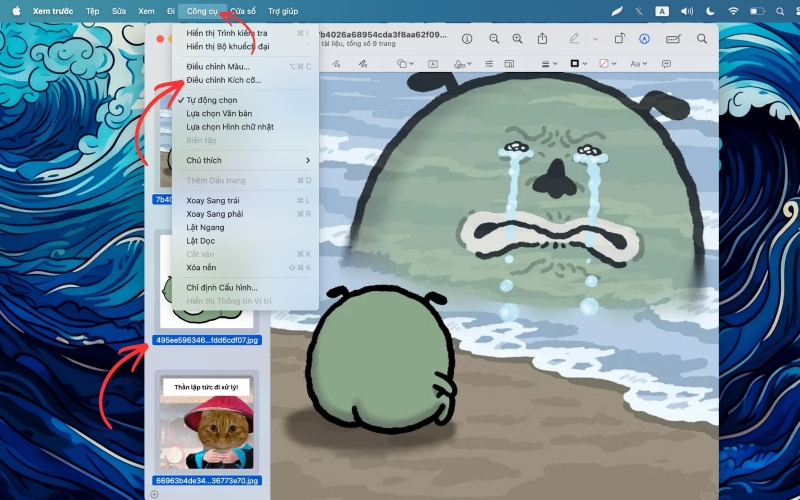Open the volume control in menu bar
800x500 pixels.
687,11
